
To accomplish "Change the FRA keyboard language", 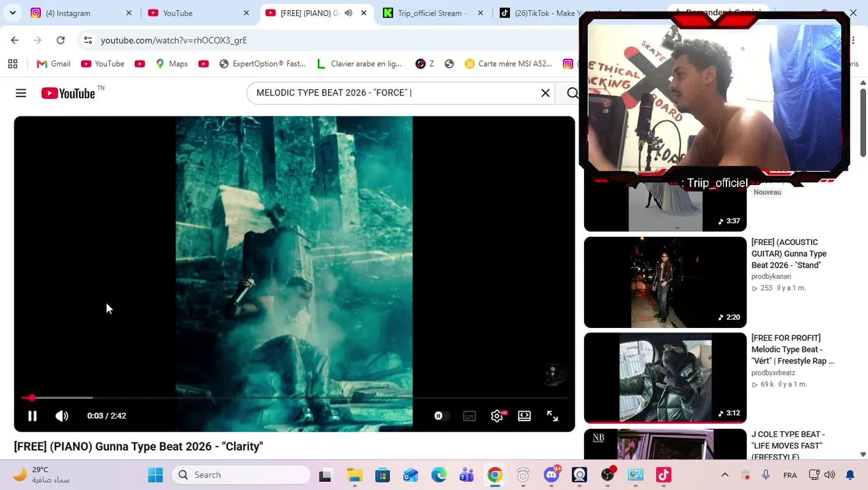I will coord(790,475).
